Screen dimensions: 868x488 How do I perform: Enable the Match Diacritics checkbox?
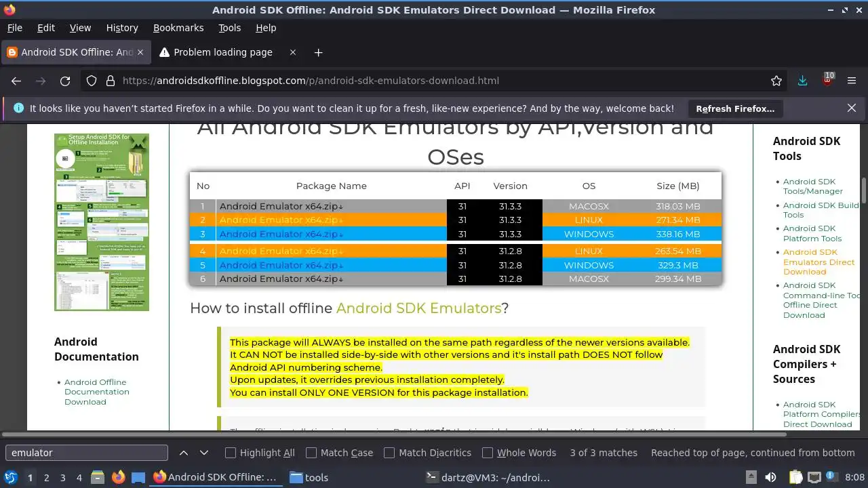[x=389, y=453]
